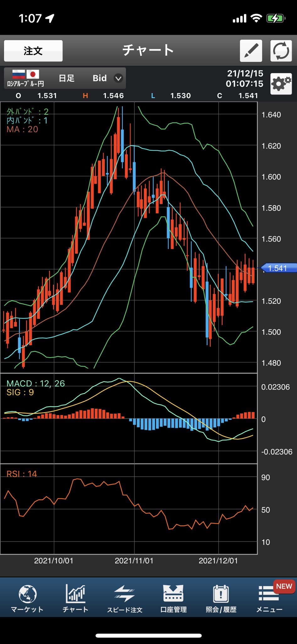The image size is (297, 644).
Task: Tap the current price marker 1.541
Action: pyautogui.click(x=278, y=268)
